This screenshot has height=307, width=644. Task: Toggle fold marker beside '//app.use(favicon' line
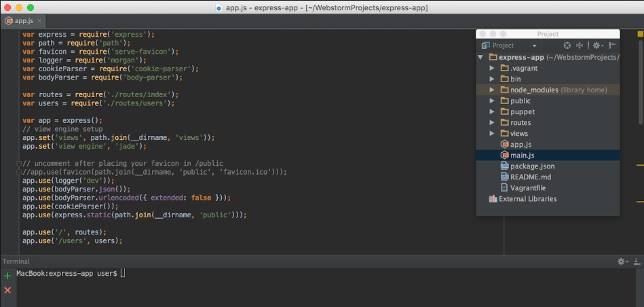[x=18, y=173]
